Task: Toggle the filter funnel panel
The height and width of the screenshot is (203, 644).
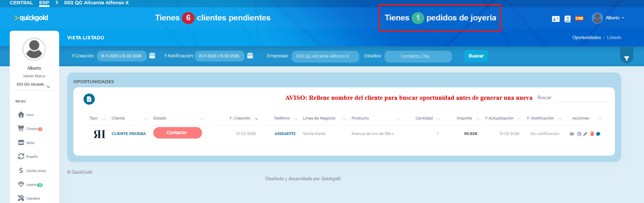Action: (x=626, y=58)
